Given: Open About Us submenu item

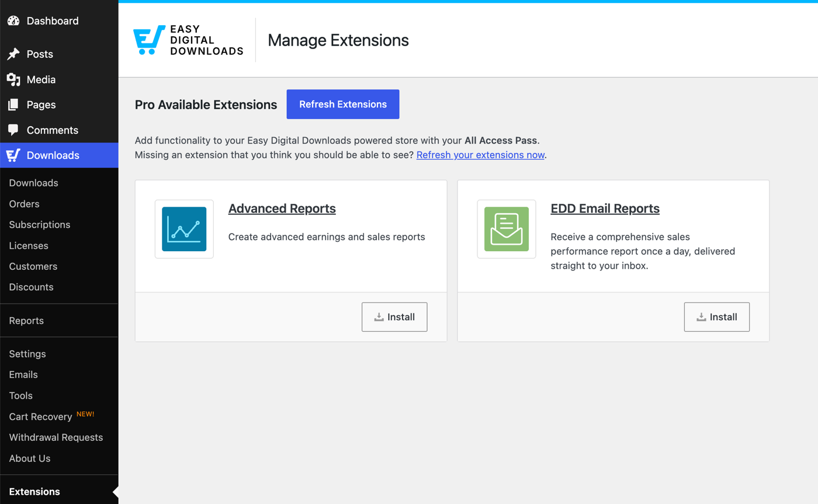Looking at the screenshot, I should click(x=30, y=458).
